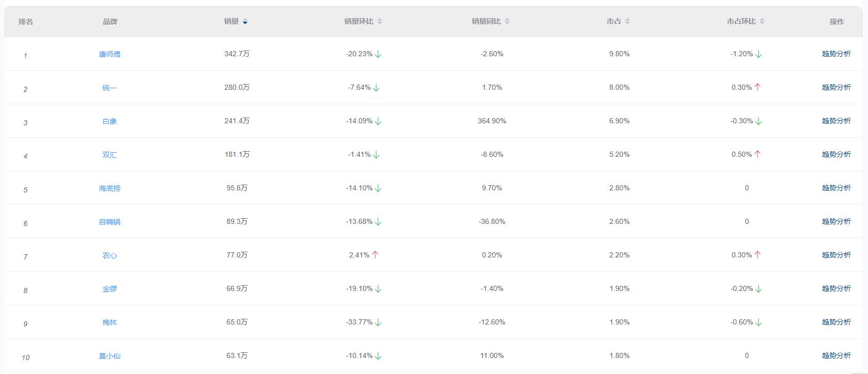Sort by 市占环比 using its arrow icon

[x=762, y=22]
